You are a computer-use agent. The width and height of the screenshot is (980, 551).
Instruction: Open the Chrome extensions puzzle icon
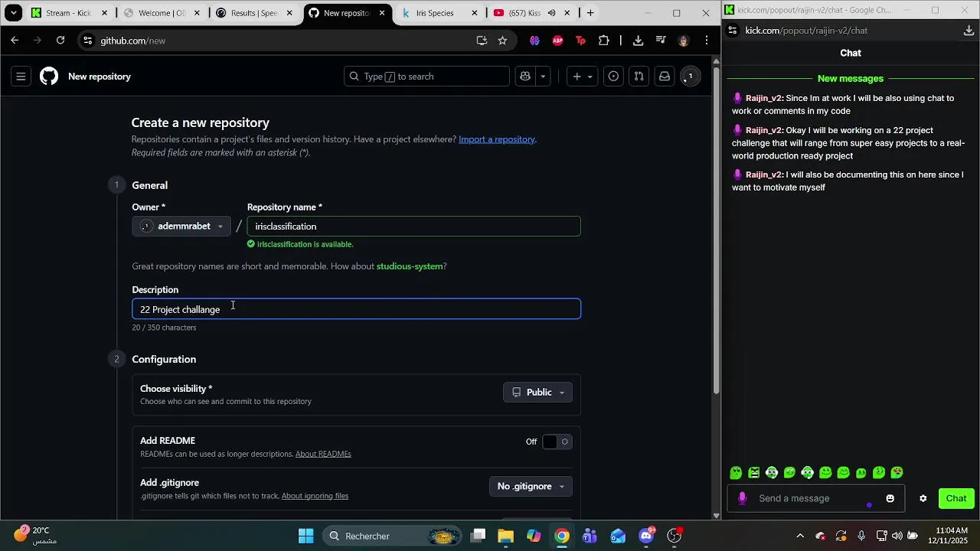coord(604,41)
